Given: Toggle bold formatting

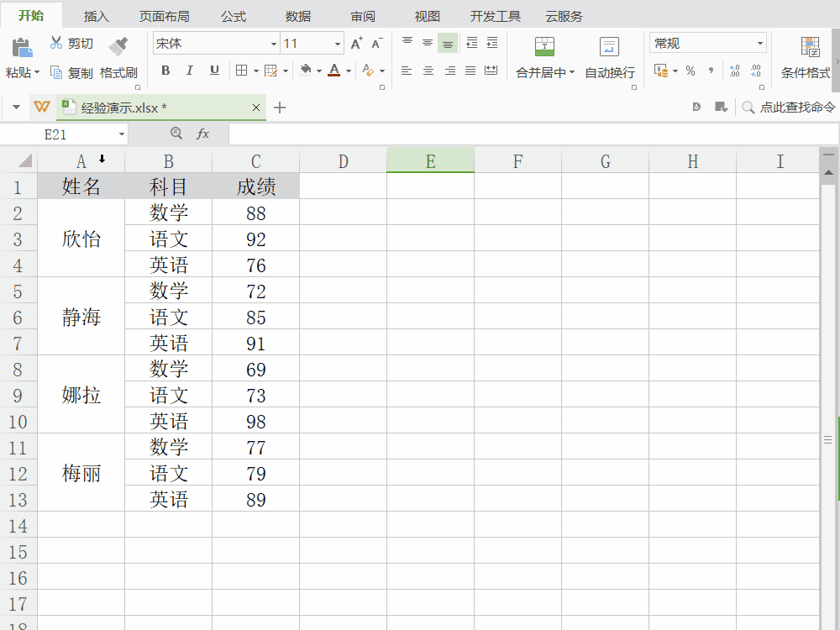Looking at the screenshot, I should coord(165,71).
